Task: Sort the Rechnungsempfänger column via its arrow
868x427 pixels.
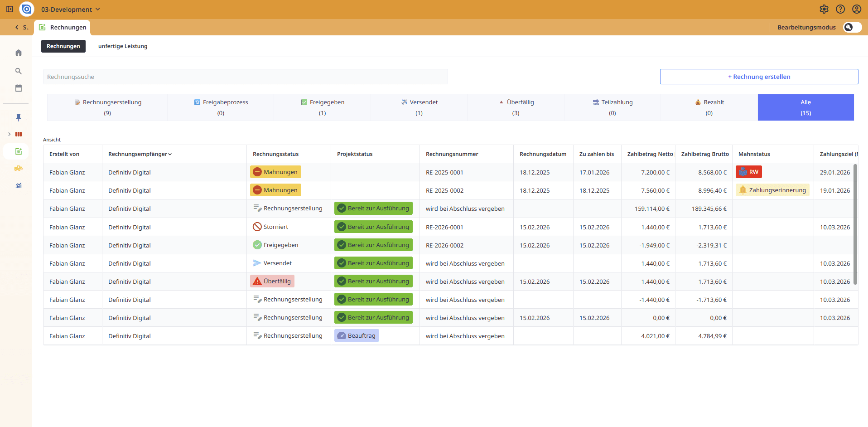Action: (170, 154)
